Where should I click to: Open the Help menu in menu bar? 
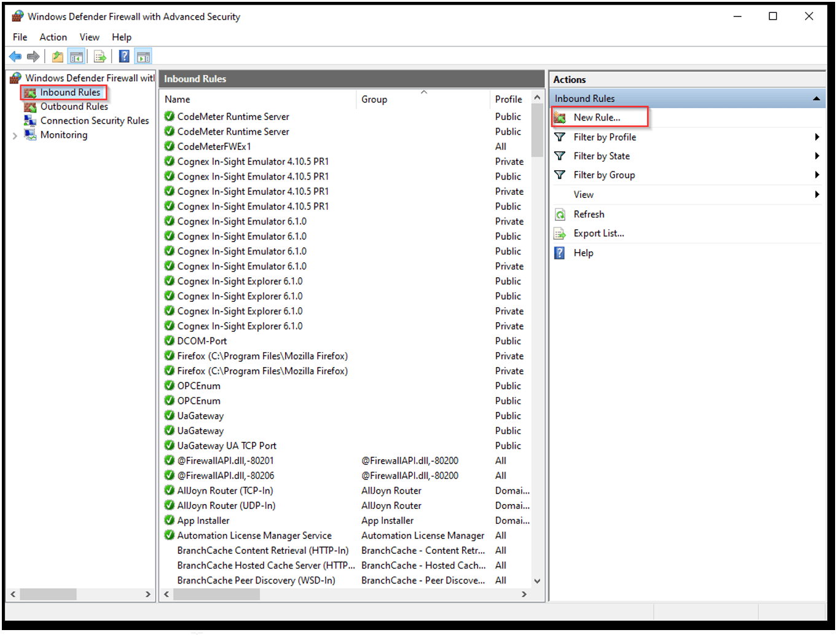[122, 37]
